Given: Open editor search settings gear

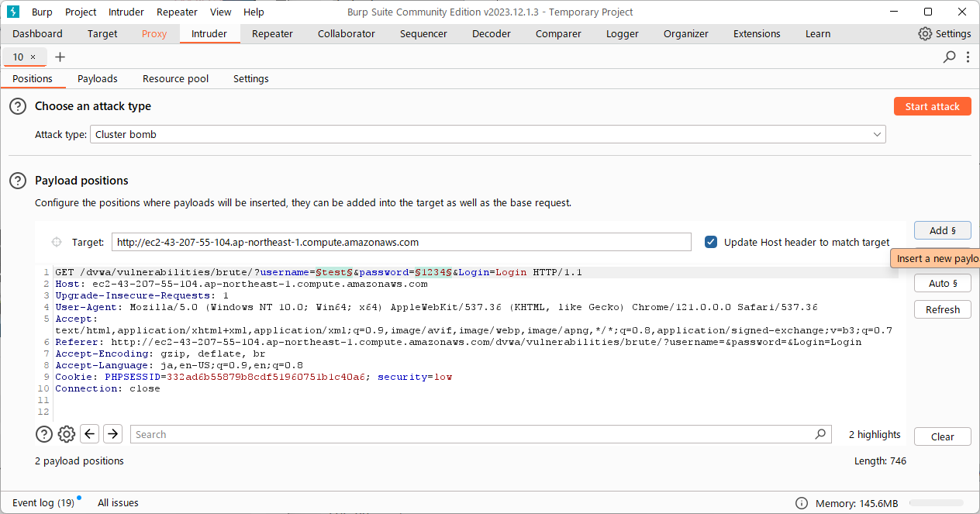Looking at the screenshot, I should point(67,434).
